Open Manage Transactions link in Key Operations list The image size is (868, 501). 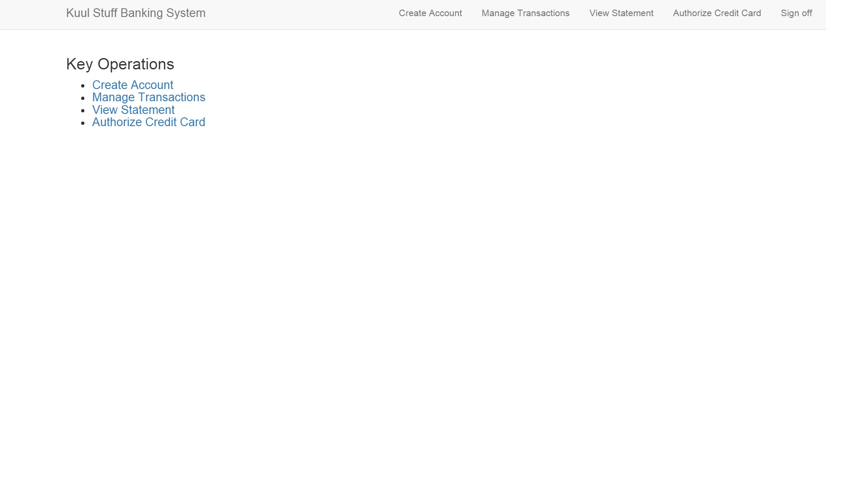click(149, 97)
